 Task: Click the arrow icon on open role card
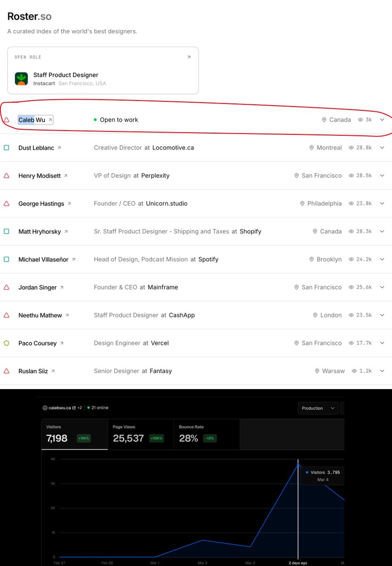coord(189,57)
